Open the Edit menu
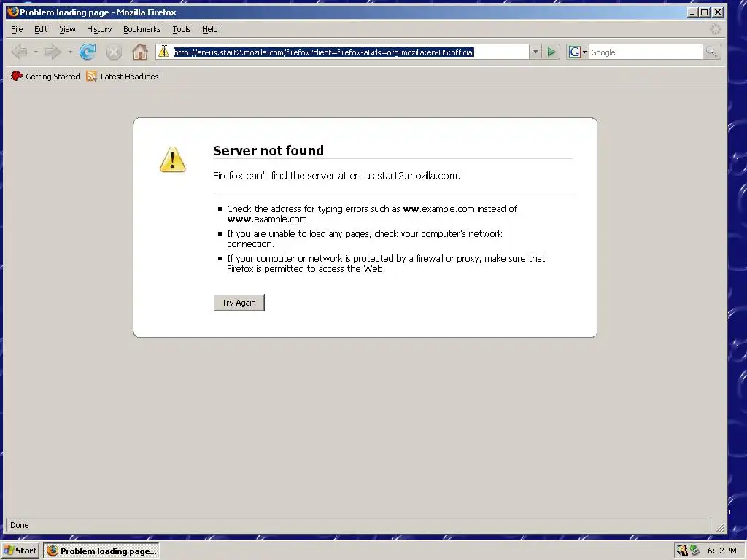 point(41,29)
